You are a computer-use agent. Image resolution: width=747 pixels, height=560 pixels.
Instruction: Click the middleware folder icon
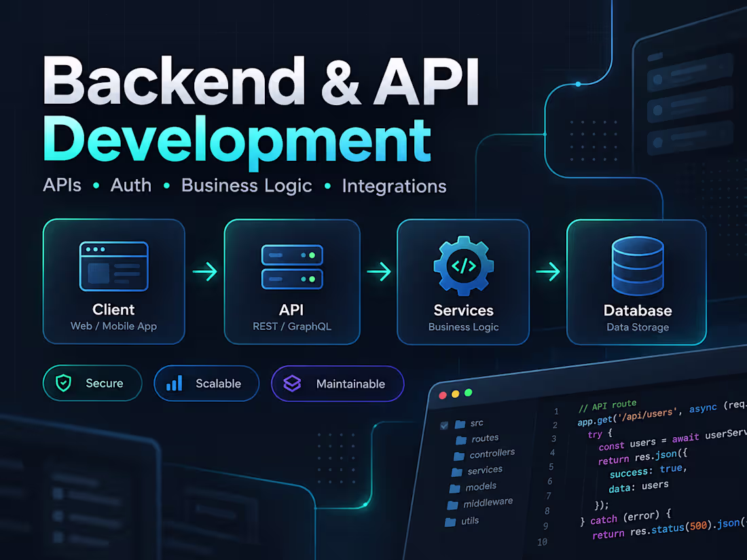(452, 505)
